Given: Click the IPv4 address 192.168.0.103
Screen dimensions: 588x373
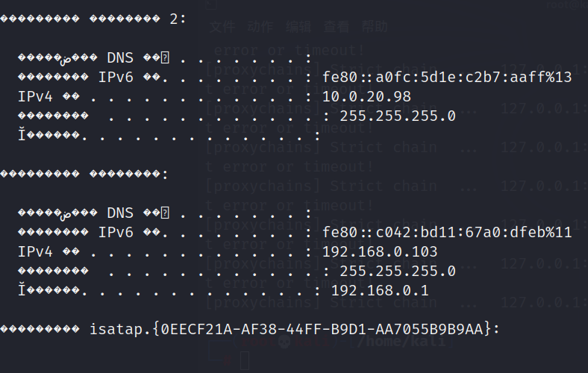Looking at the screenshot, I should click(x=380, y=251).
